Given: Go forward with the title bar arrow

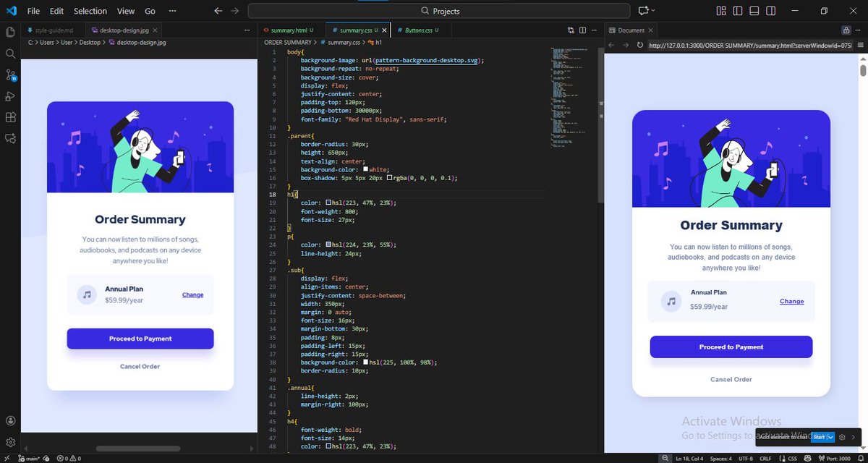Looking at the screenshot, I should pyautogui.click(x=234, y=11).
